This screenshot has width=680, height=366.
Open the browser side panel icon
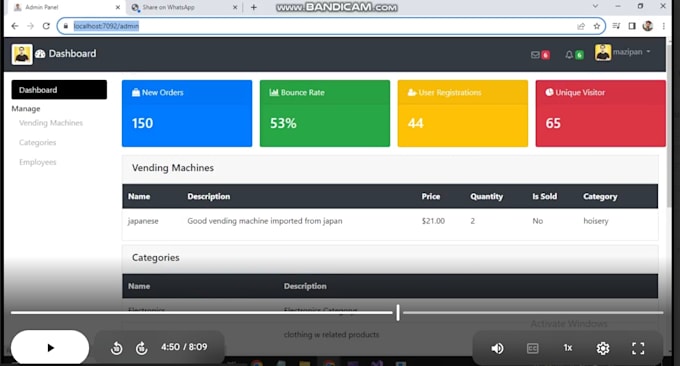[632, 26]
